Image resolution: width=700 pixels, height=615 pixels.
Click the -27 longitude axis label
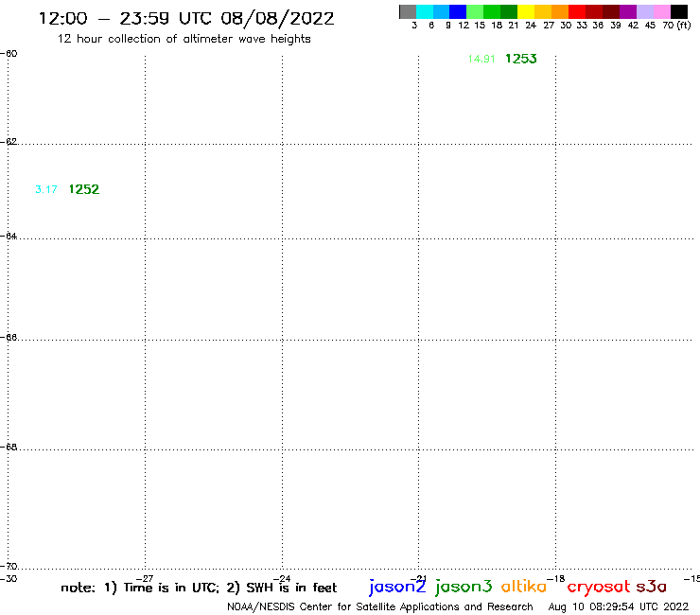click(145, 579)
